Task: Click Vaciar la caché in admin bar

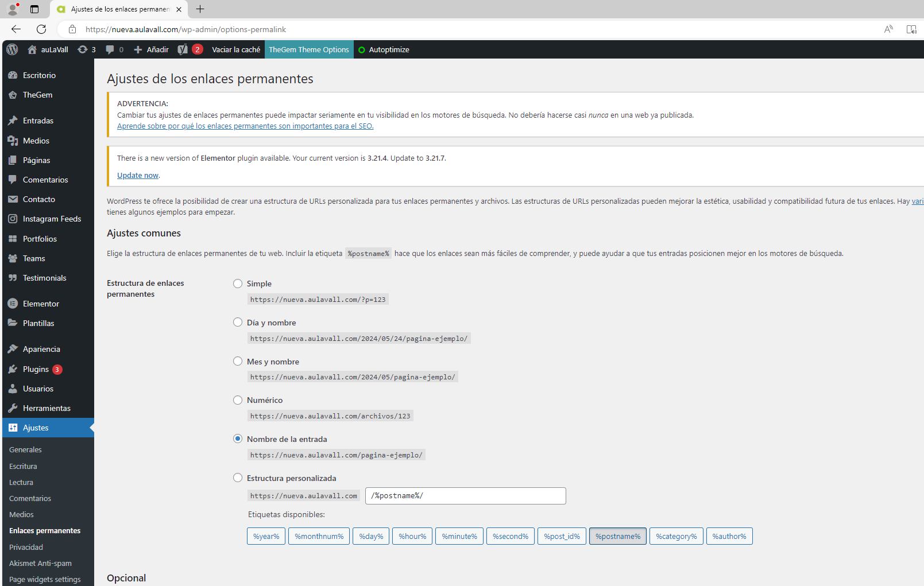Action: [236, 49]
